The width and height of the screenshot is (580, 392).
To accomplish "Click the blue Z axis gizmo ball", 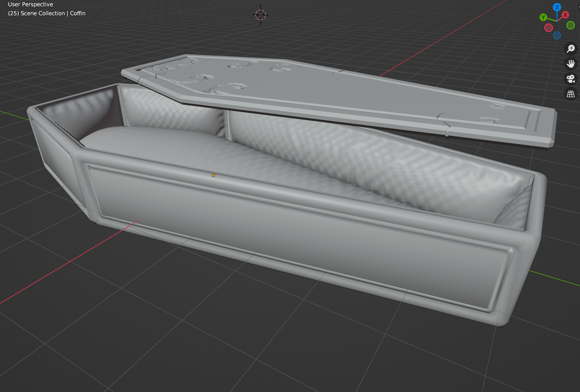I will pos(557,7).
